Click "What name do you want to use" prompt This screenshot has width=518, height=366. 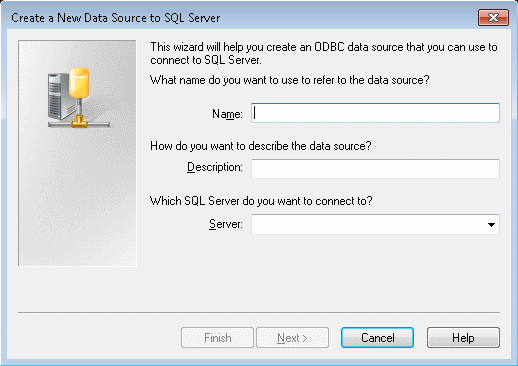pyautogui.click(x=290, y=80)
